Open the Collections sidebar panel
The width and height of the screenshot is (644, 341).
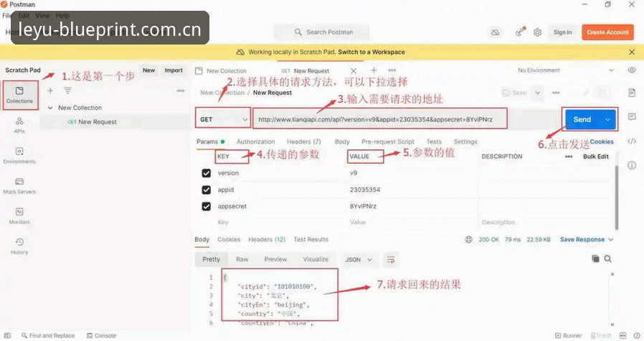tap(19, 95)
